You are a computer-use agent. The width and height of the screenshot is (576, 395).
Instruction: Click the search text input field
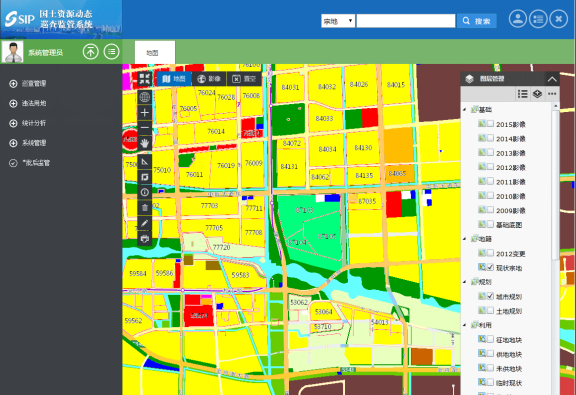(406, 21)
